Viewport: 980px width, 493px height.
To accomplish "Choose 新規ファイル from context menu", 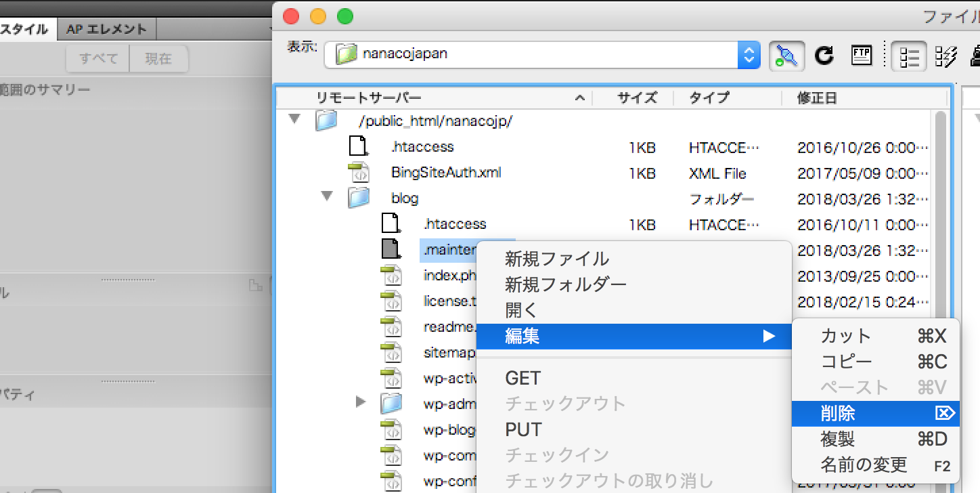I will point(557,259).
